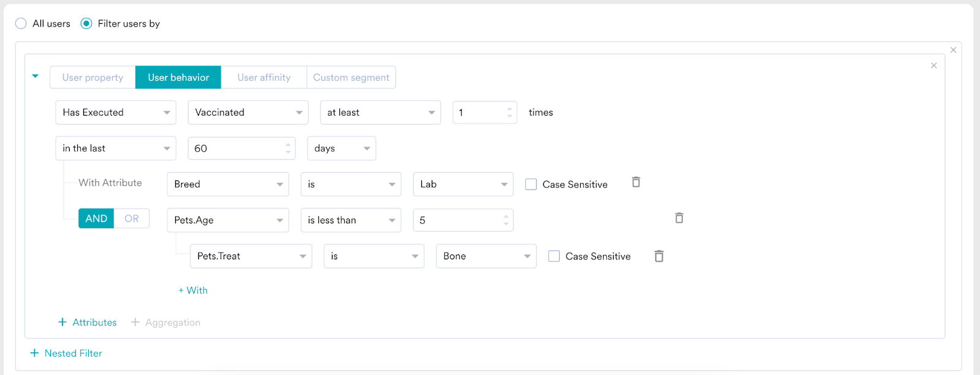Delete the Pets.Age attribute row
The height and width of the screenshot is (375, 980).
679,218
